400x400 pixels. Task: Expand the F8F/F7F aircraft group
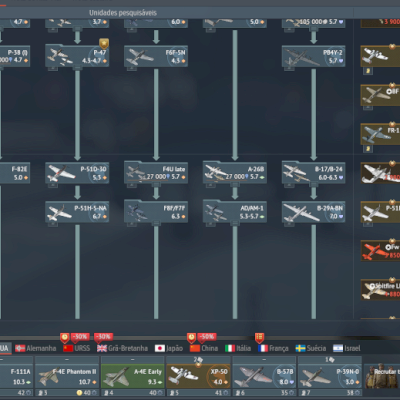156,212
